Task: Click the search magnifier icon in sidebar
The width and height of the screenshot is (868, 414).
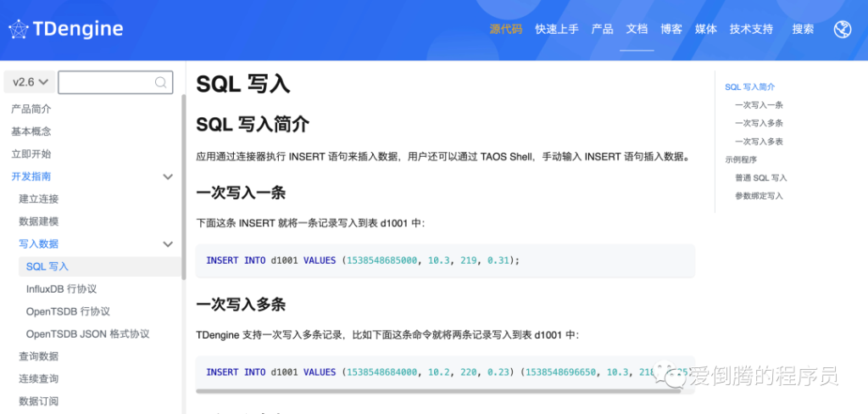Action: click(160, 82)
